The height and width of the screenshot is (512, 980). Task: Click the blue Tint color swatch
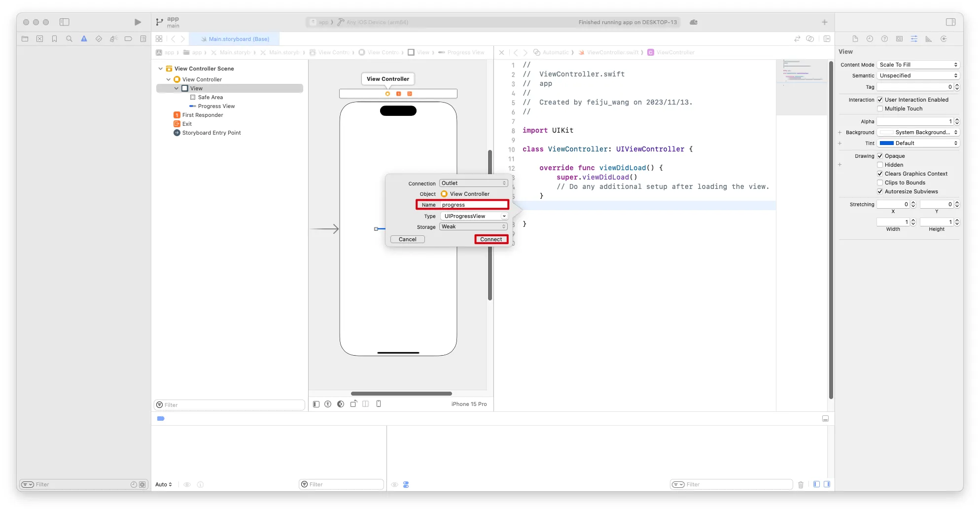(887, 143)
